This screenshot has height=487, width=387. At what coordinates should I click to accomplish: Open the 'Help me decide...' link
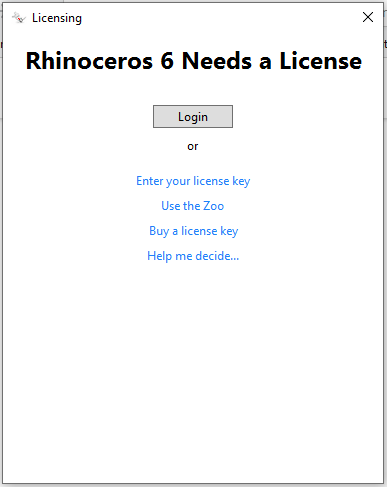point(193,256)
